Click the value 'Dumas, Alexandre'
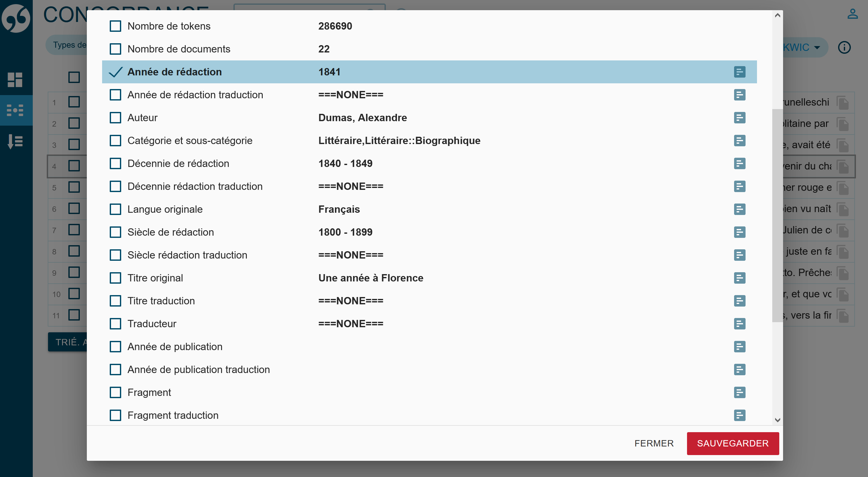 pos(363,118)
